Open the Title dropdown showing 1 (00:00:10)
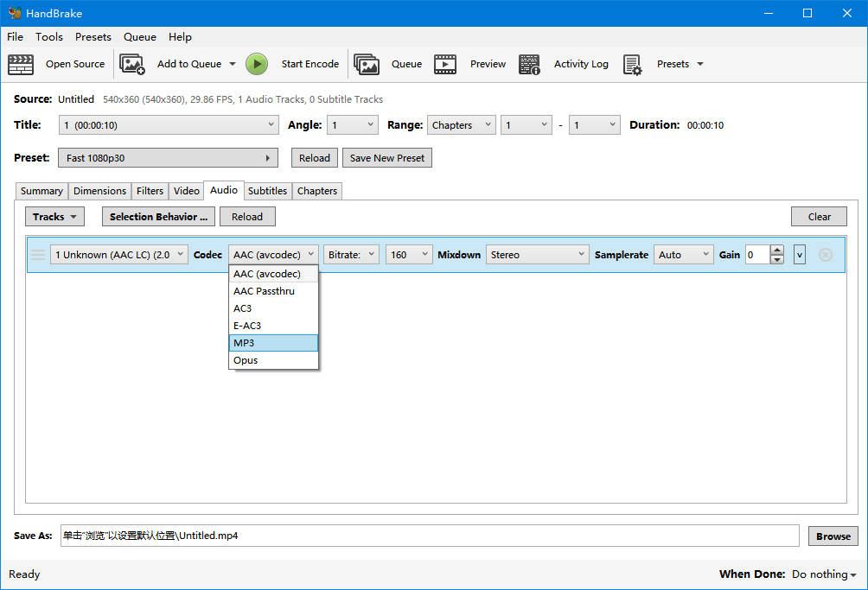The width and height of the screenshot is (868, 590). tap(169, 125)
